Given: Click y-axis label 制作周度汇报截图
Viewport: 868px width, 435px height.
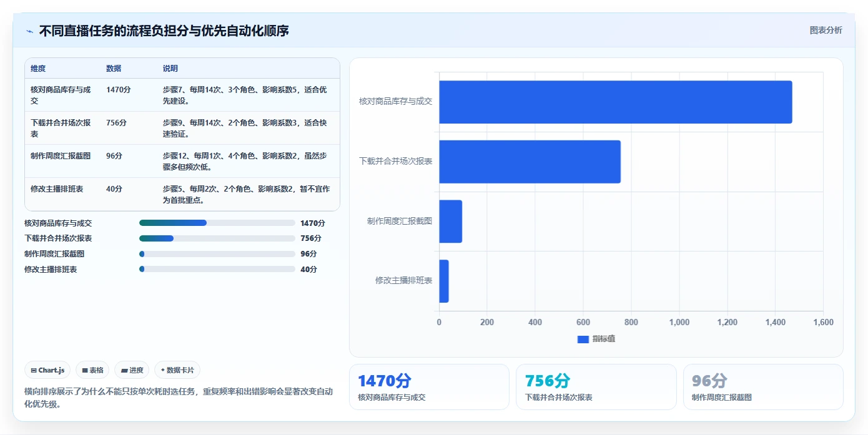Looking at the screenshot, I should coord(400,221).
